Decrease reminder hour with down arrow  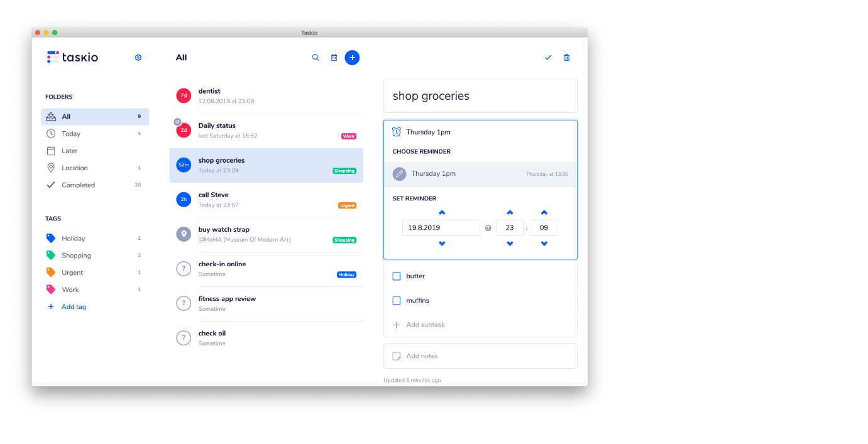tap(510, 244)
